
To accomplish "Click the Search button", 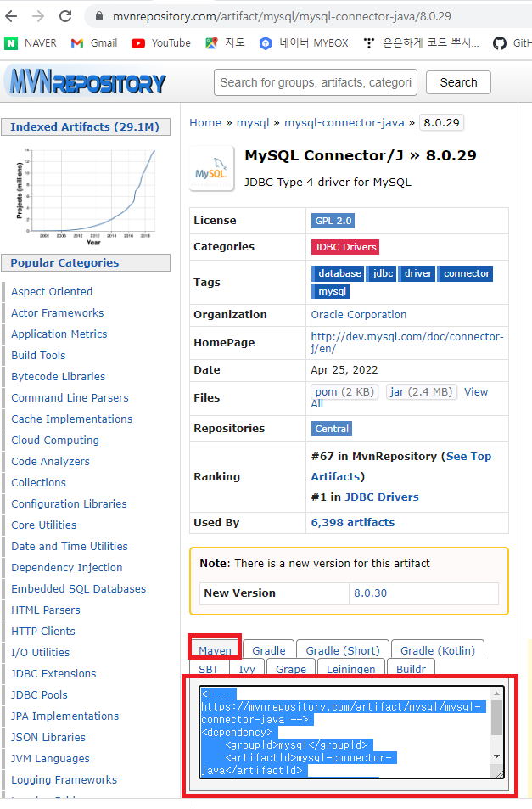I will point(458,82).
